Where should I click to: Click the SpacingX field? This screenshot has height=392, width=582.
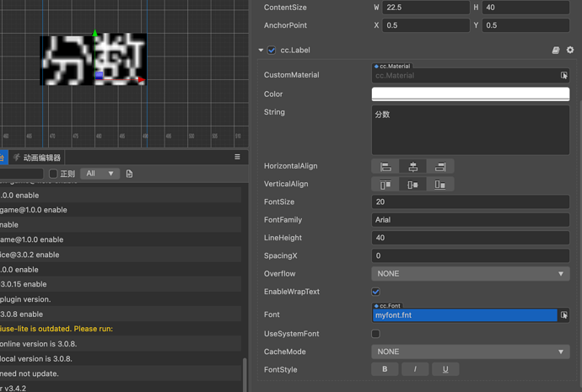click(x=471, y=255)
